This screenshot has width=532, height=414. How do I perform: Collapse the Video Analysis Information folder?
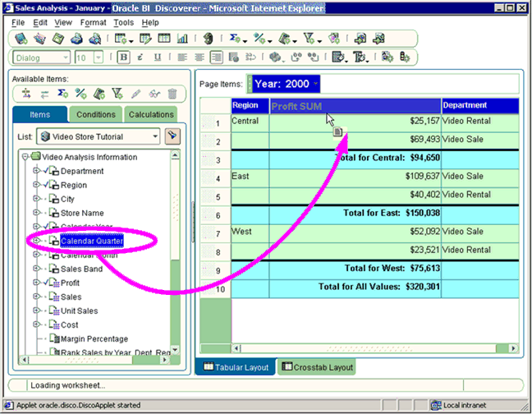tap(25, 156)
